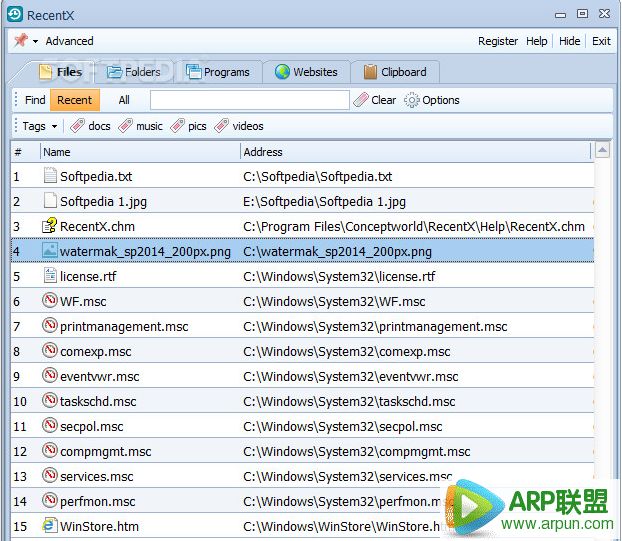Image resolution: width=622 pixels, height=541 pixels.
Task: Click the eventvwr.msc file icon
Action: (50, 375)
